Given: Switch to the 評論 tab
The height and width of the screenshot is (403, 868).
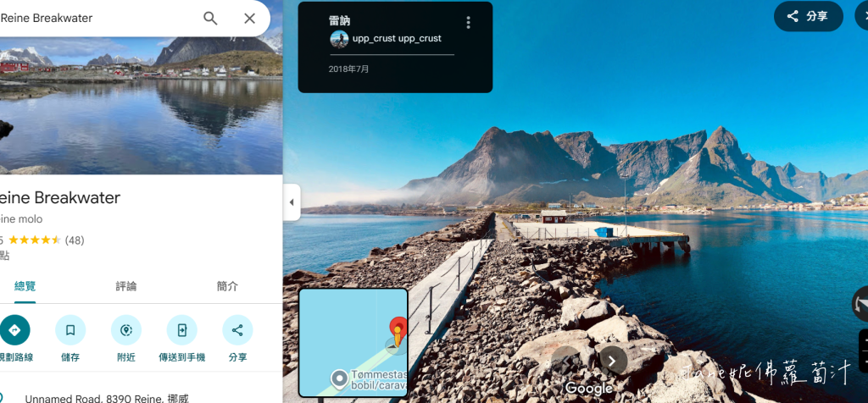Looking at the screenshot, I should click(126, 286).
